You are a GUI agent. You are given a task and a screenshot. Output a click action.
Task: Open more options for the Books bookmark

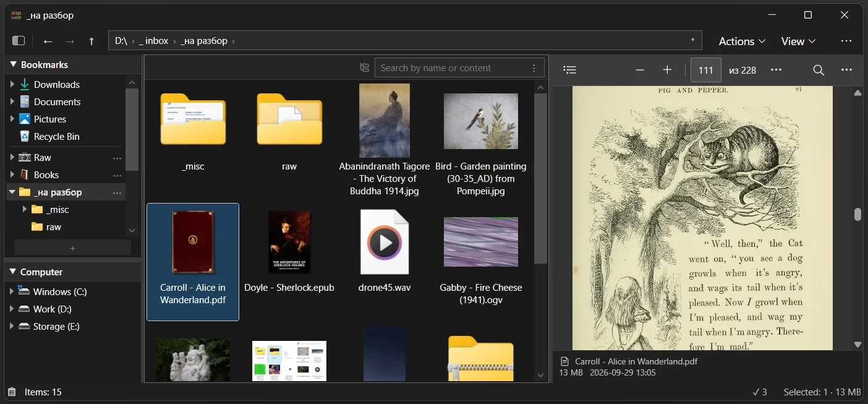(x=117, y=175)
